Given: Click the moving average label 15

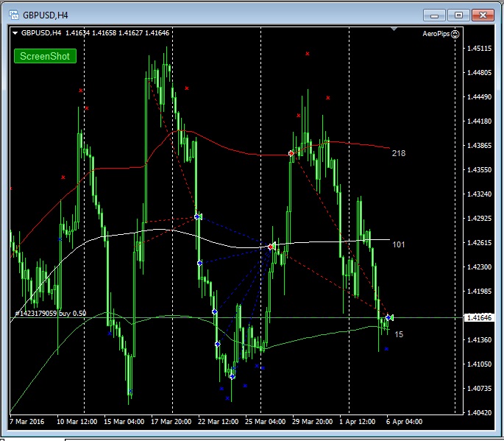Looking at the screenshot, I should pyautogui.click(x=399, y=334).
